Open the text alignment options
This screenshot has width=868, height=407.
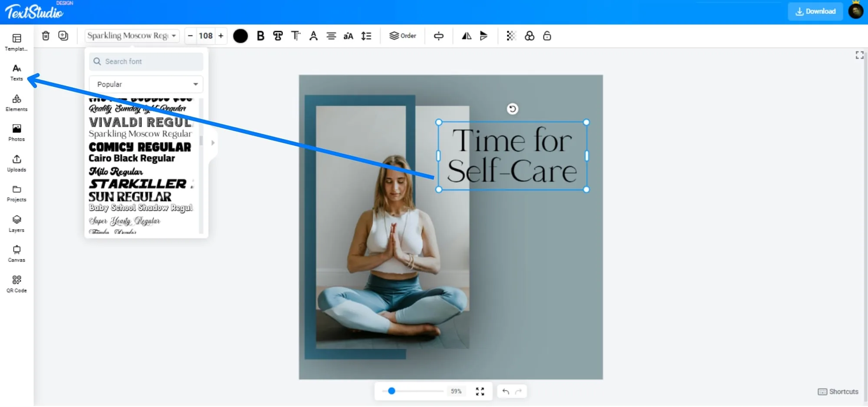tap(331, 36)
